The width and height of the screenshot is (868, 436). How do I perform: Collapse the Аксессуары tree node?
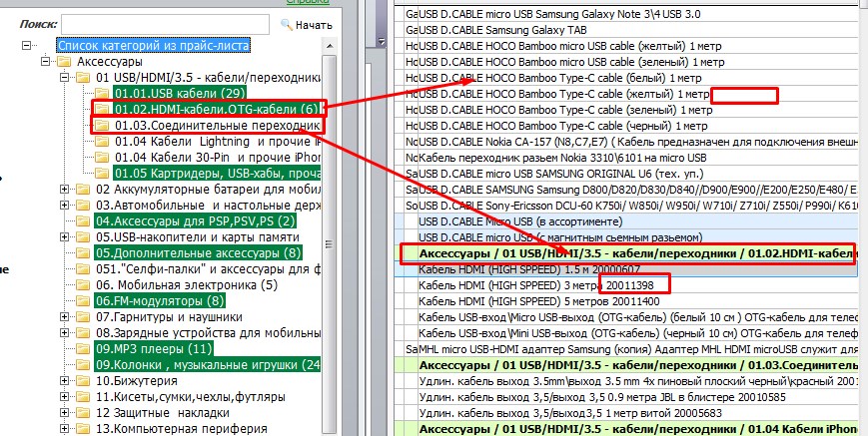click(45, 61)
